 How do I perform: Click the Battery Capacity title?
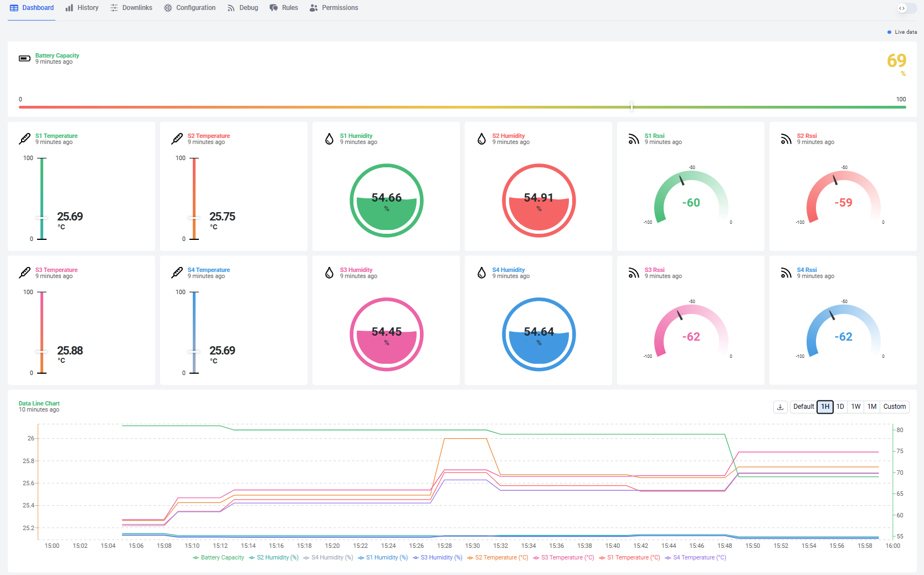point(57,55)
